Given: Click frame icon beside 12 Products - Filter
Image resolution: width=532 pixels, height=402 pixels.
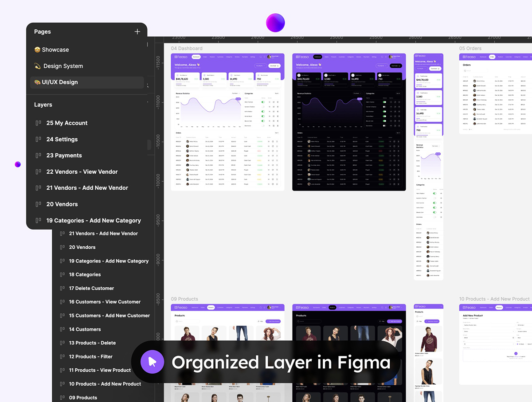Looking at the screenshot, I should [63, 357].
